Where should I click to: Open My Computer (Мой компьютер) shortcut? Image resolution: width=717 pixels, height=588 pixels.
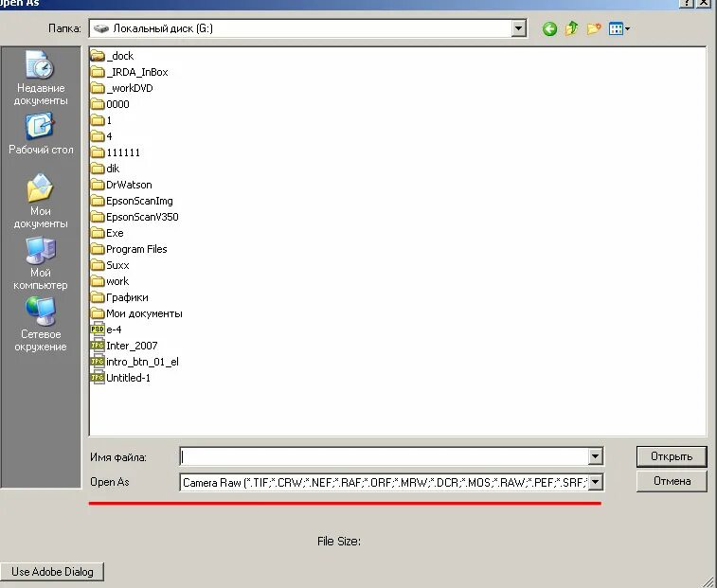tap(41, 263)
